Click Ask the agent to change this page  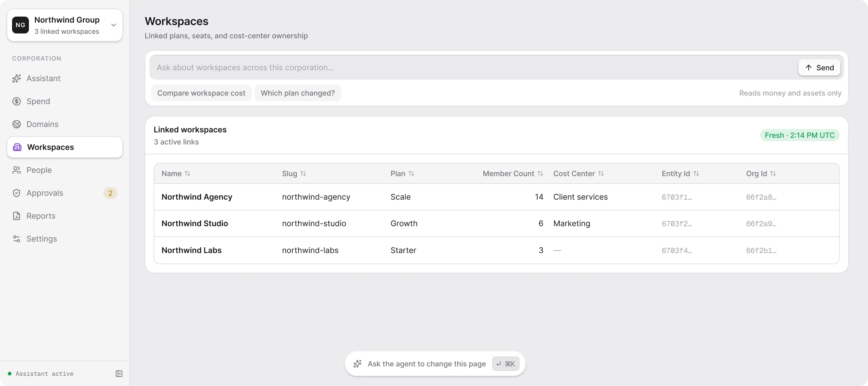click(435, 364)
